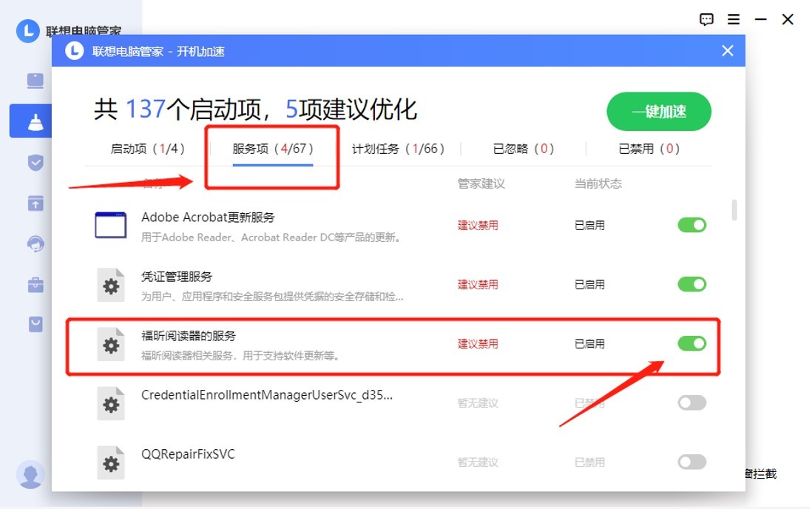
Task: Click 已禁用 status in QQRepairFixSVC row
Action: point(589,462)
